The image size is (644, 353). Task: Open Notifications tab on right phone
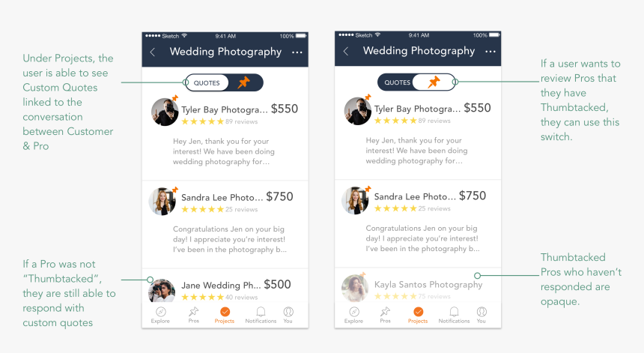pos(454,316)
